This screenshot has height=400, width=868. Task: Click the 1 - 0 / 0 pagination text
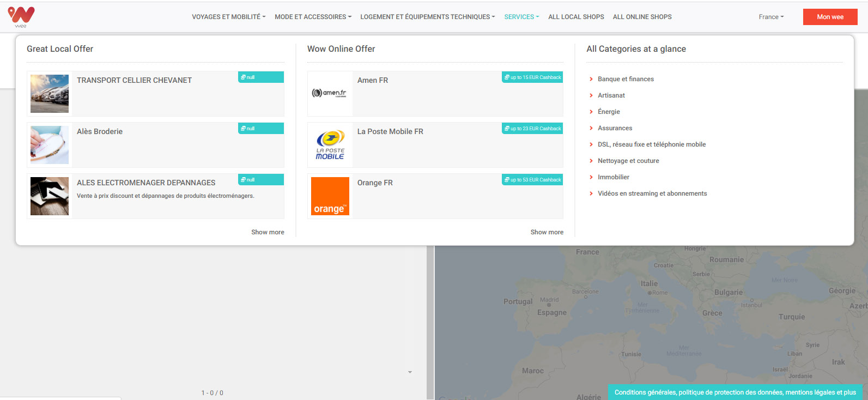(213, 393)
